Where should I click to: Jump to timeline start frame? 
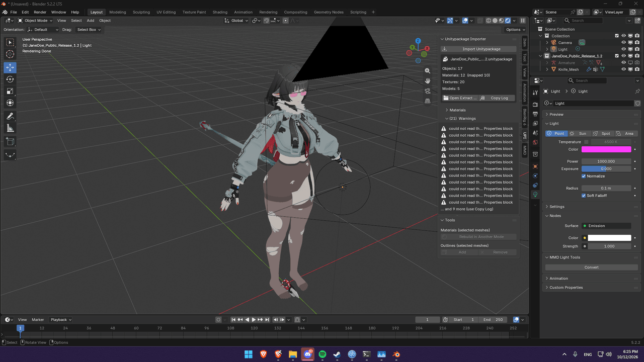233,320
